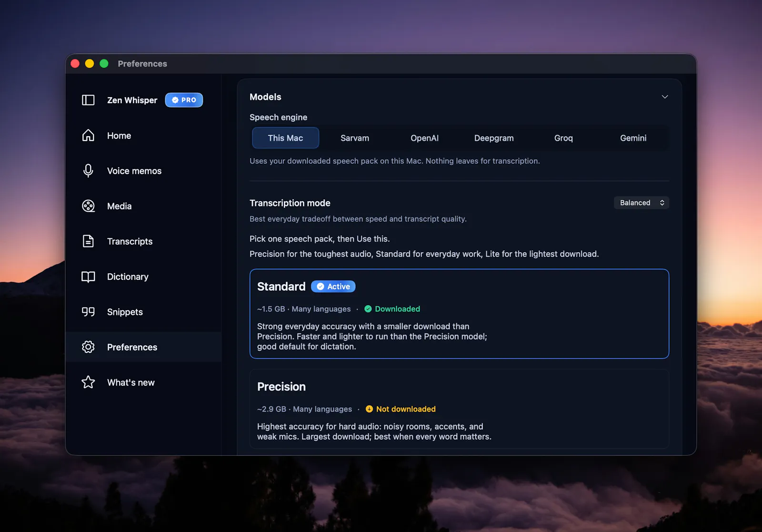
Task: Select the Precision speech pack card
Action: (x=459, y=409)
